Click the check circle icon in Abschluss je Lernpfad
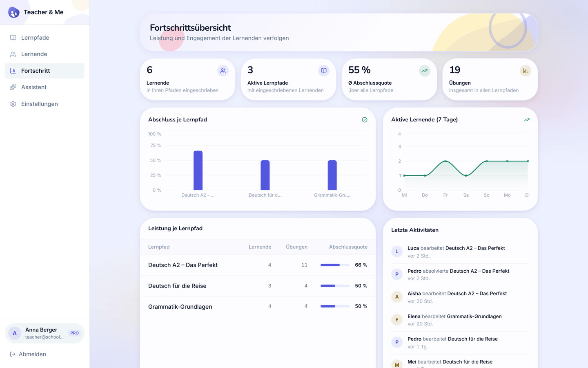The width and height of the screenshot is (588, 368). click(365, 120)
